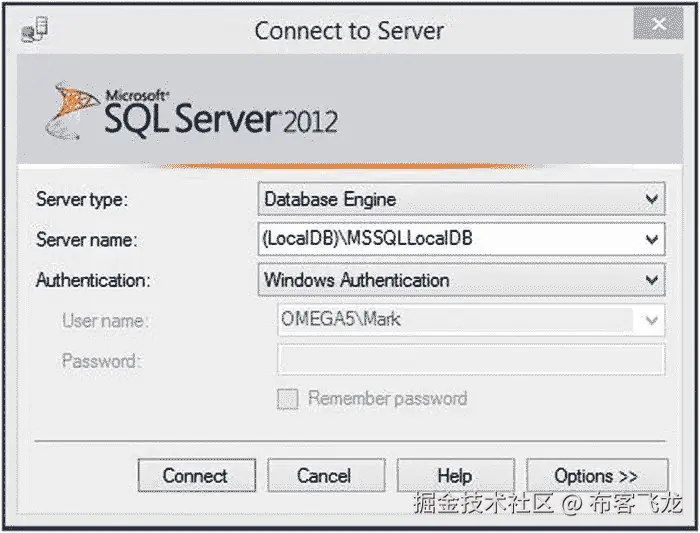Open the Server type dropdown arrow
This screenshot has height=533, width=700.
click(x=652, y=199)
